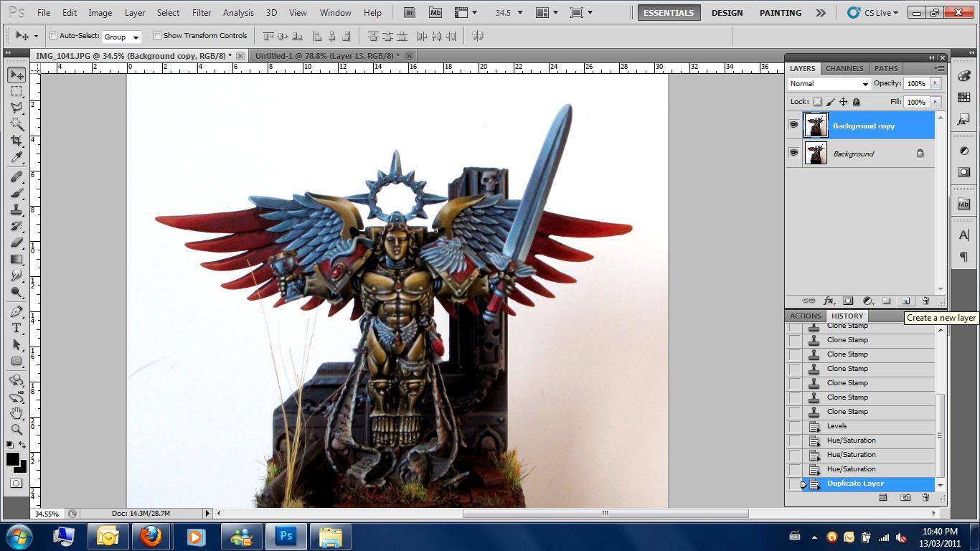Activate the Spot Healing Brush tool

pos(17,176)
